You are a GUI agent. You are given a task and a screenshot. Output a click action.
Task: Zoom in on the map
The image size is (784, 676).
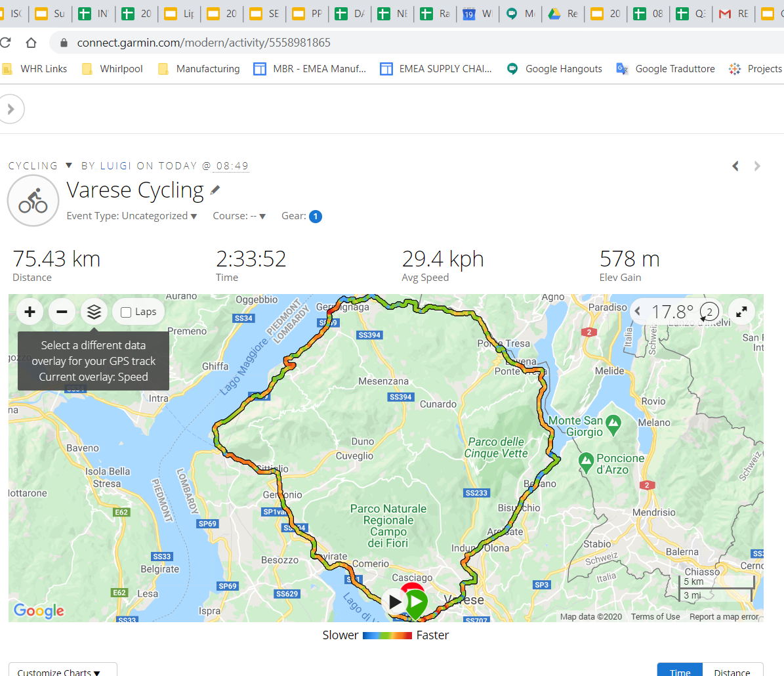click(x=30, y=312)
